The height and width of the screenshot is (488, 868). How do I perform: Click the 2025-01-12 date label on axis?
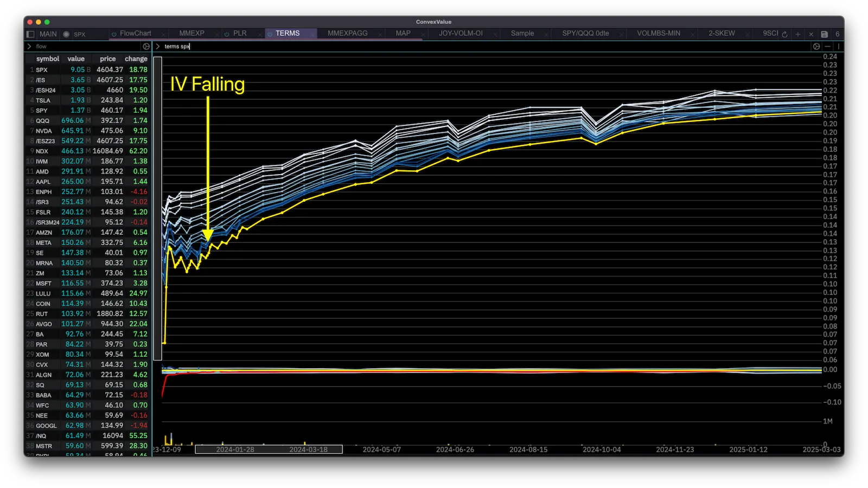pyautogui.click(x=748, y=450)
